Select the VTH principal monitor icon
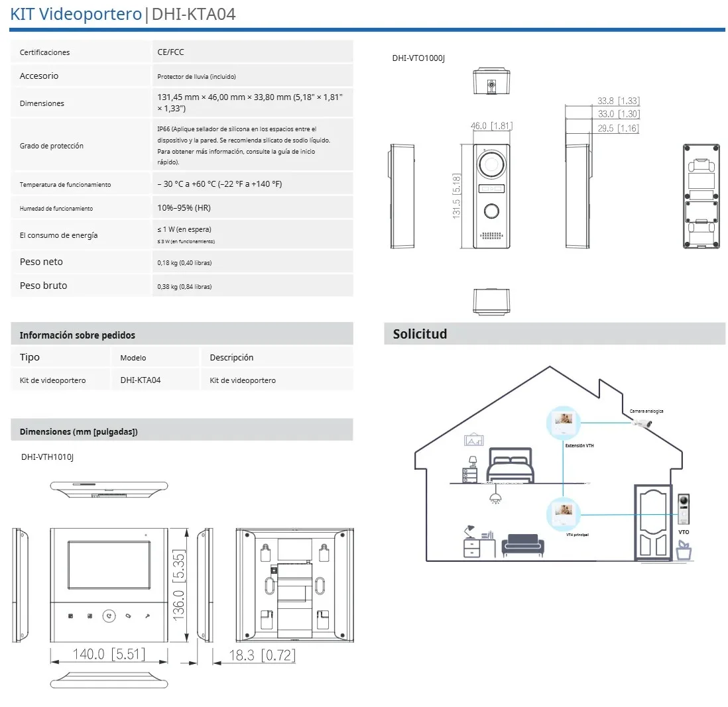 (564, 512)
